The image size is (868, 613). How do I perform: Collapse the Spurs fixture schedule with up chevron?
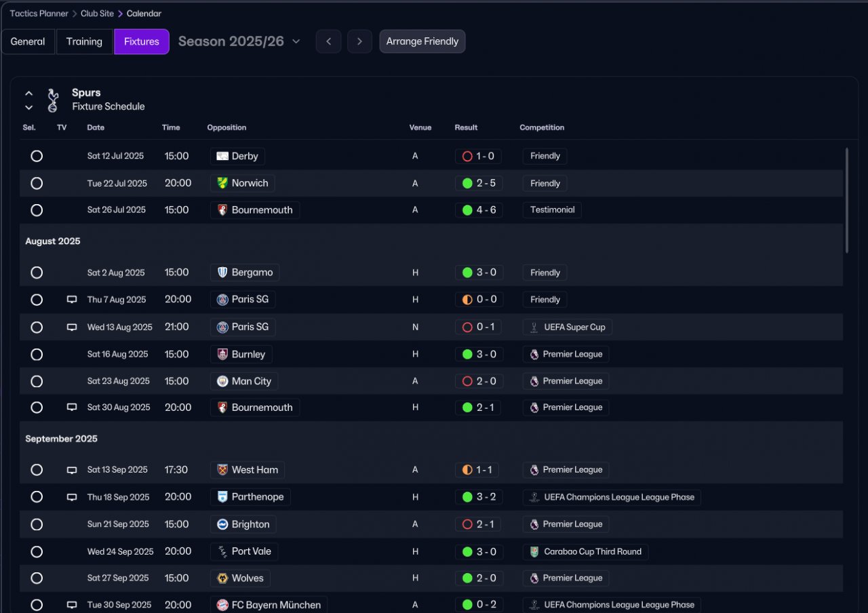click(x=29, y=94)
